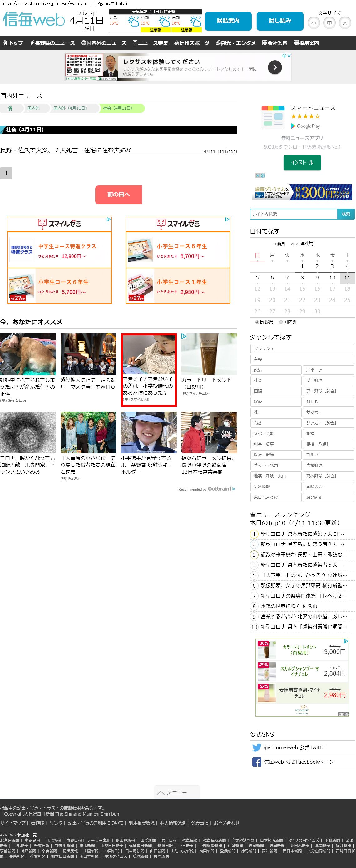Open the 中学生コース特進クラス ad item
Image resolution: width=356 pixels, height=868 pixels.
click(59, 250)
